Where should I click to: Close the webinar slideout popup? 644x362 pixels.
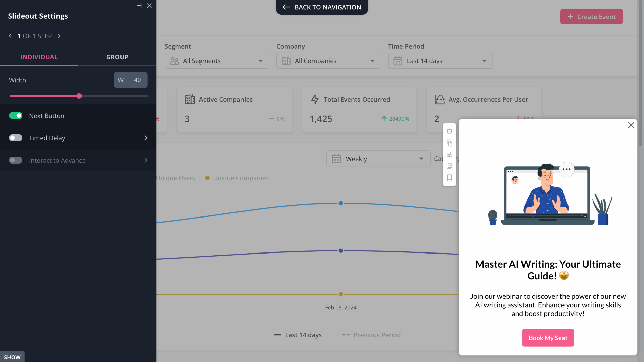point(631,125)
